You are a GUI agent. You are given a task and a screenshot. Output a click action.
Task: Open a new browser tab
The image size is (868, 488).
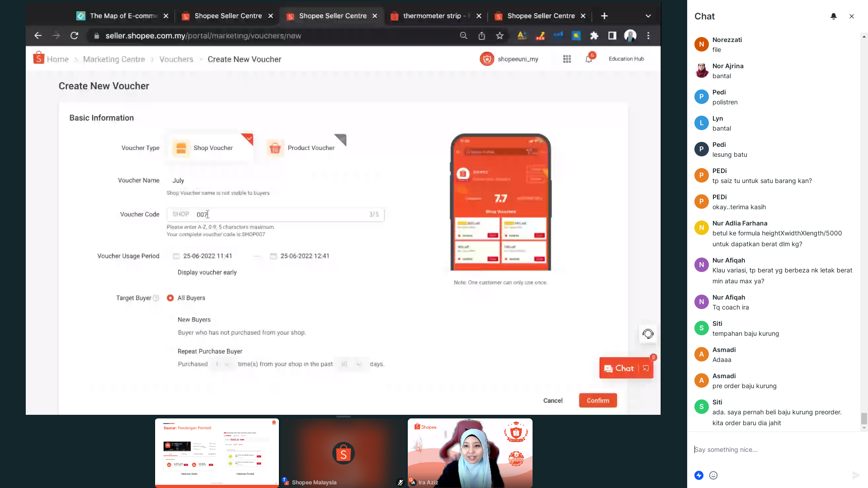pos(604,16)
